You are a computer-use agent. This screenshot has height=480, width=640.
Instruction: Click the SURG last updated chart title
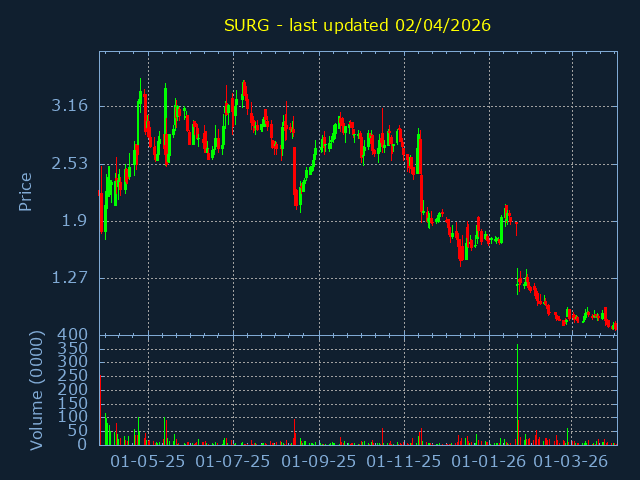(x=357, y=25)
